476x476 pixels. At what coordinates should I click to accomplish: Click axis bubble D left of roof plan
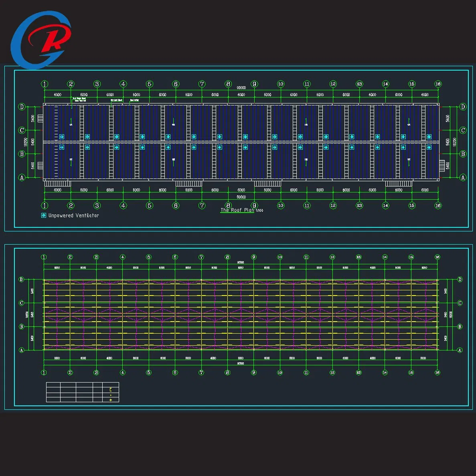coord(22,107)
